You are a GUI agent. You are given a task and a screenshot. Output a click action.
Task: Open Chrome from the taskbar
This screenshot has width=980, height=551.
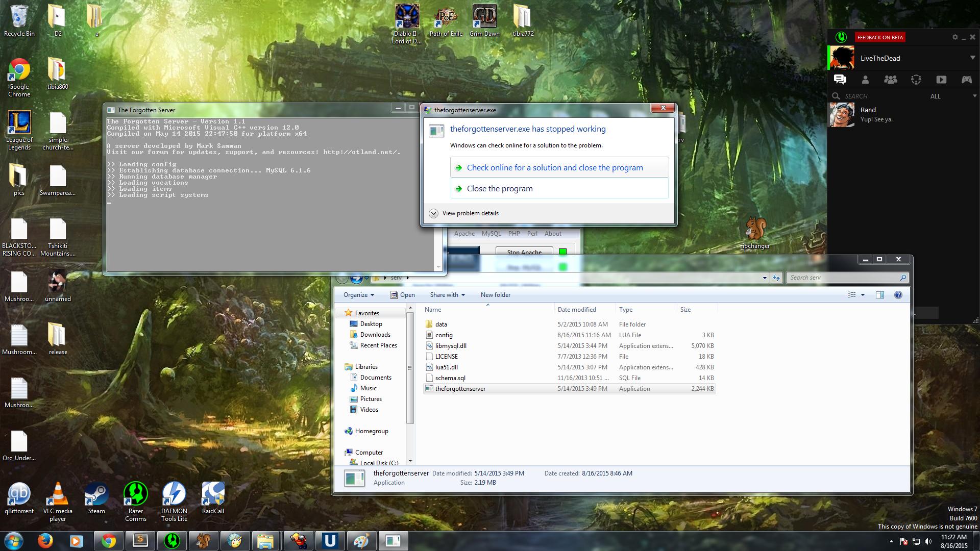108,541
